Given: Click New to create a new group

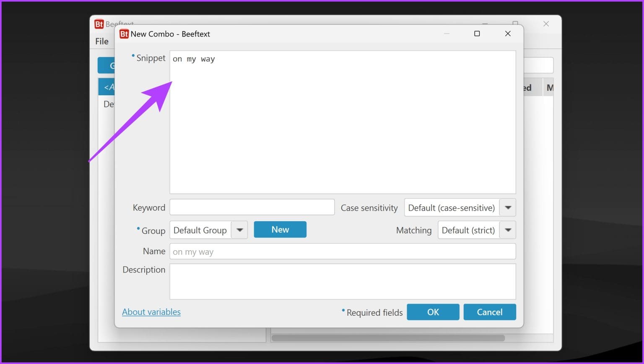Looking at the screenshot, I should point(280,229).
